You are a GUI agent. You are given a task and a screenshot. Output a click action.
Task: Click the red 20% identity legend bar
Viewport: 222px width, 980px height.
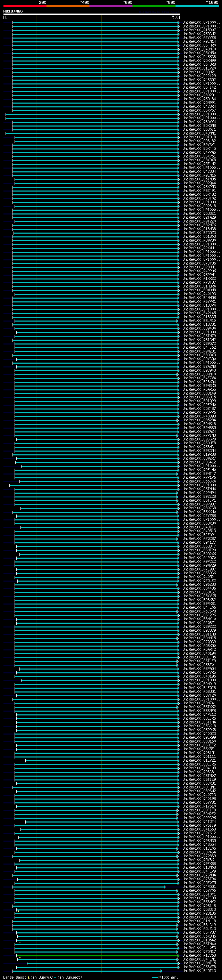pyautogui.click(x=25, y=6)
